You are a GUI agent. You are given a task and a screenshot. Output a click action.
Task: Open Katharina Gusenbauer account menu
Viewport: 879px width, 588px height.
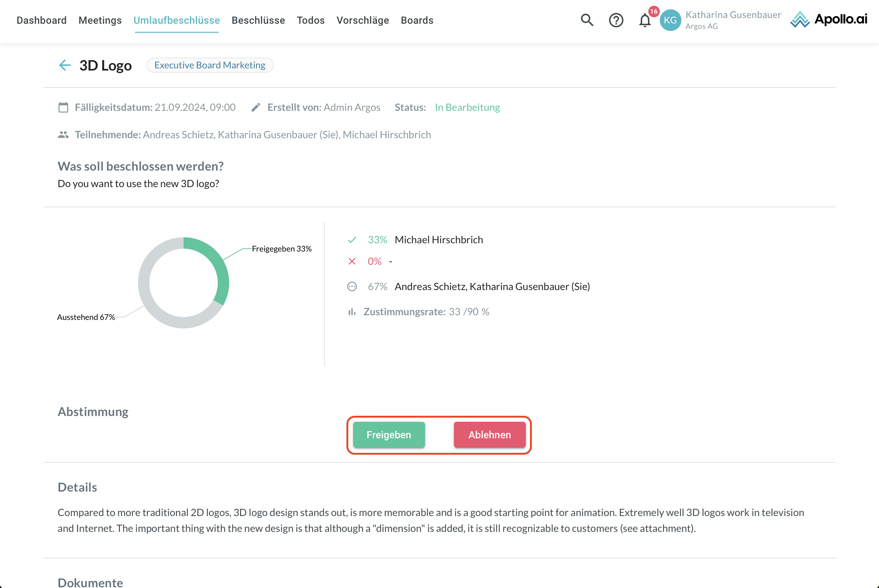pyautogui.click(x=733, y=19)
